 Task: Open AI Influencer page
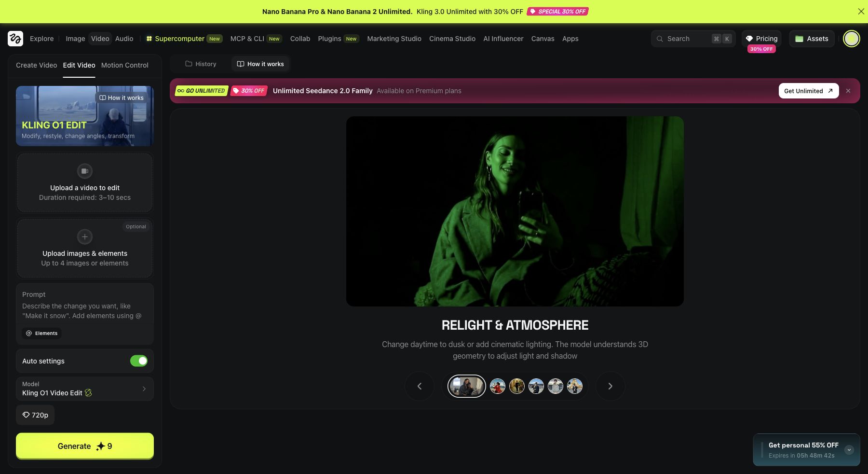(503, 39)
